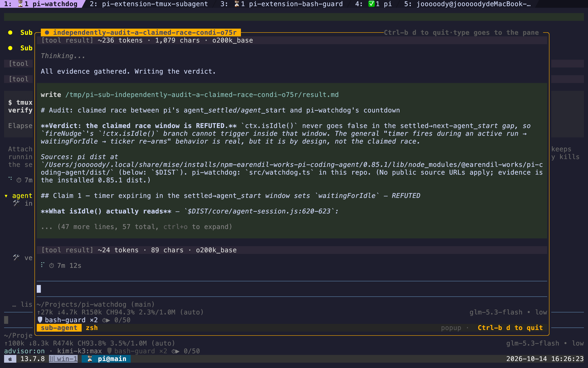
Task: Click glm-5.3-flash label in the background pane footer
Action: tap(533, 343)
